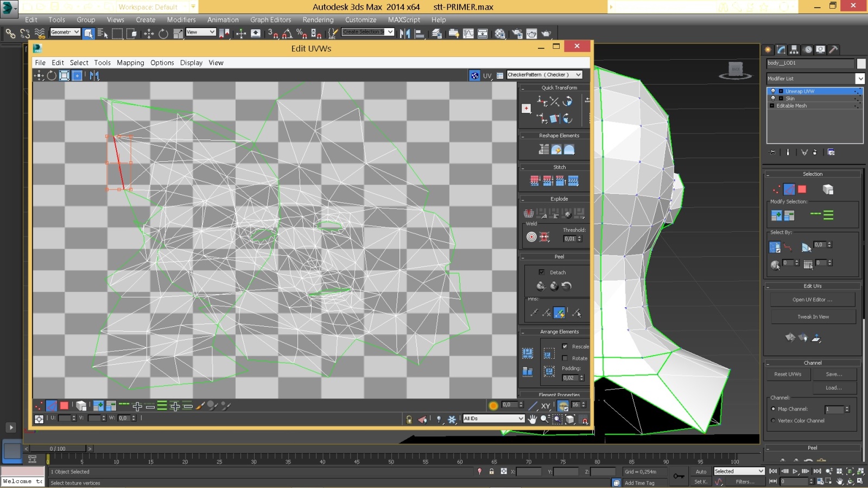Click the Padding value field 0,02
This screenshot has width=868, height=488.
569,378
